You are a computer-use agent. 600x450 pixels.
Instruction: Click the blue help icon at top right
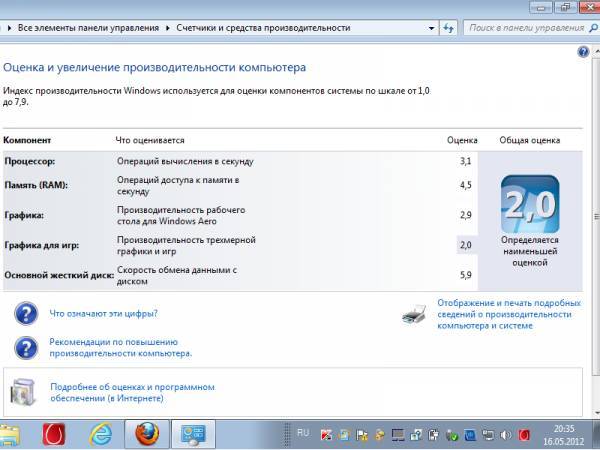pos(583,51)
